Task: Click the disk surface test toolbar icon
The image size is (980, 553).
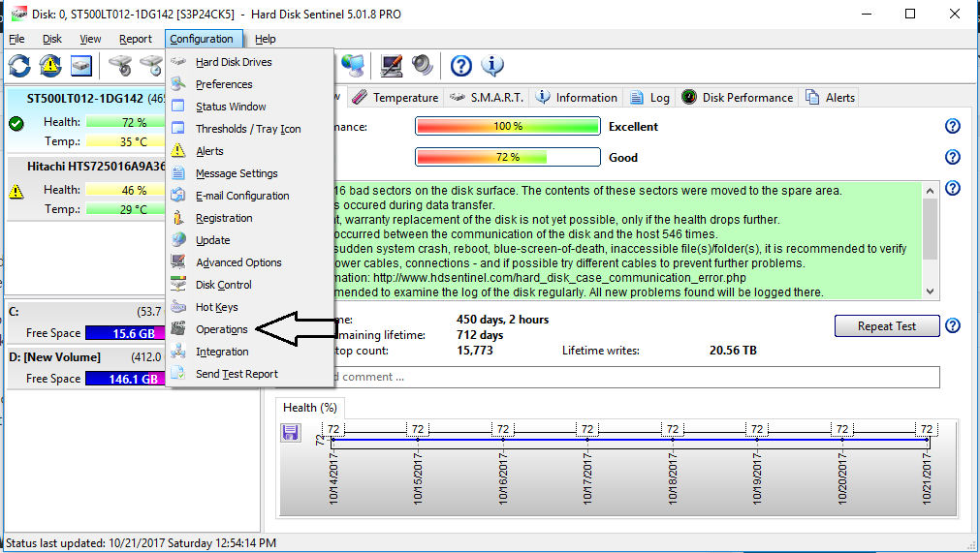Action: click(x=120, y=65)
